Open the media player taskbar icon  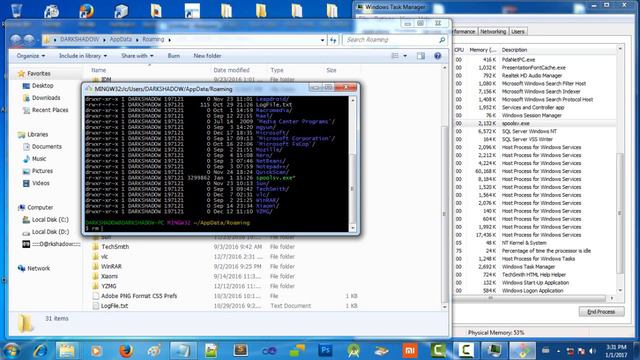(x=97, y=351)
